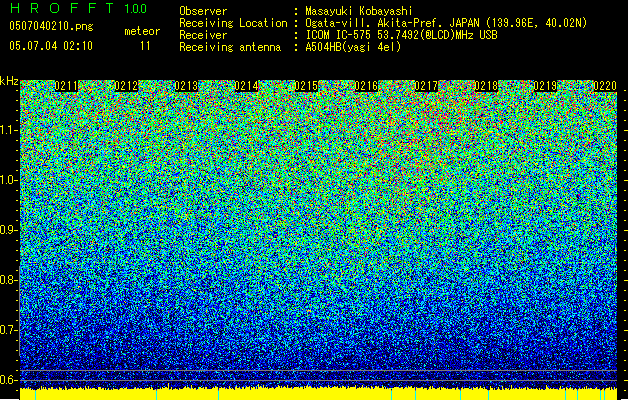Select the A504HB(yagi 4el) antenna text
The height and width of the screenshot is (400, 629).
(353, 47)
